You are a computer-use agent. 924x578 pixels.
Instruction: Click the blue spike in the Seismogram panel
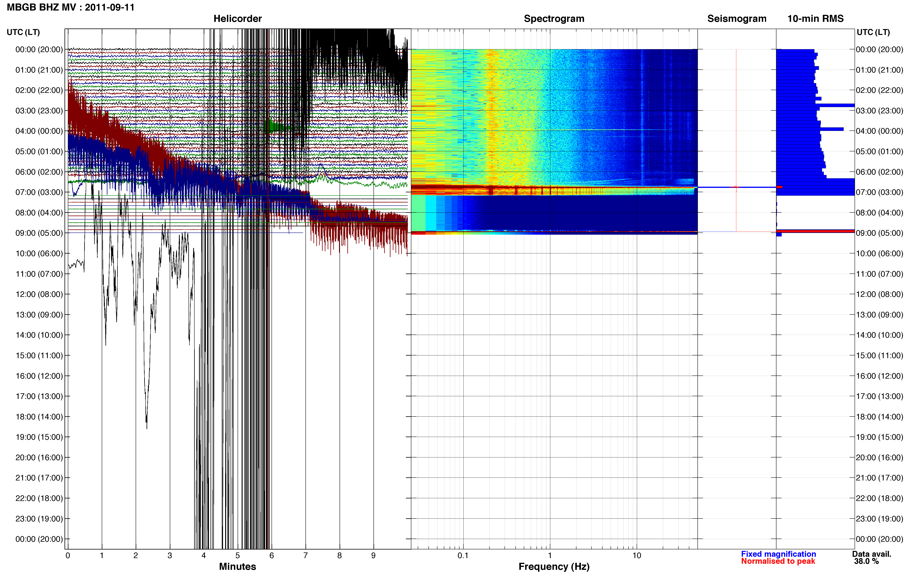(x=737, y=187)
